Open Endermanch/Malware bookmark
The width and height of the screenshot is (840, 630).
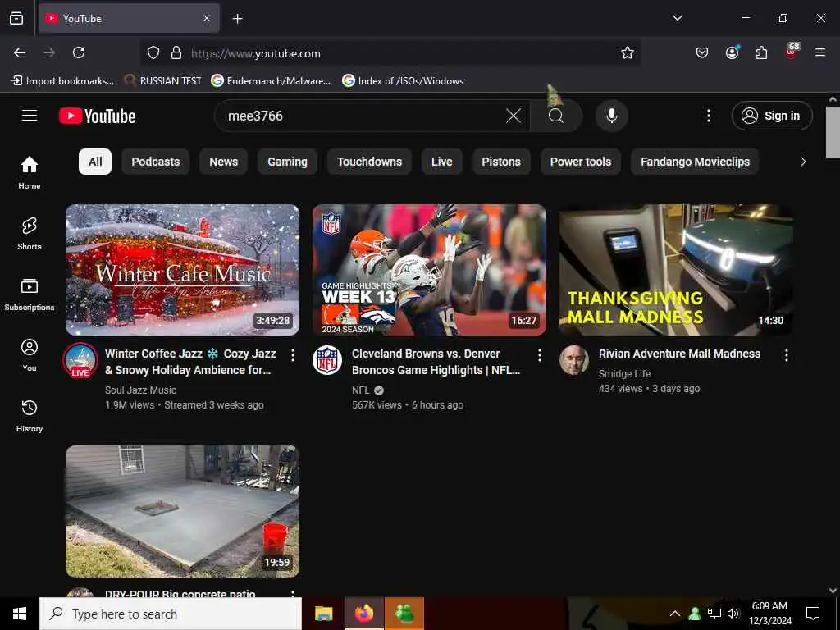tap(271, 81)
